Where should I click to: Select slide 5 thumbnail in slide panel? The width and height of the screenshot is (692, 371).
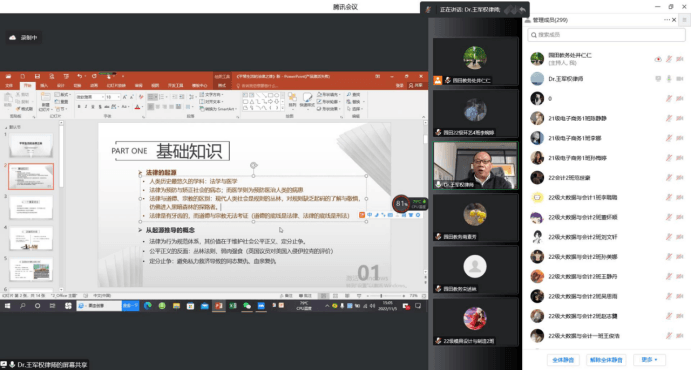pyautogui.click(x=31, y=270)
